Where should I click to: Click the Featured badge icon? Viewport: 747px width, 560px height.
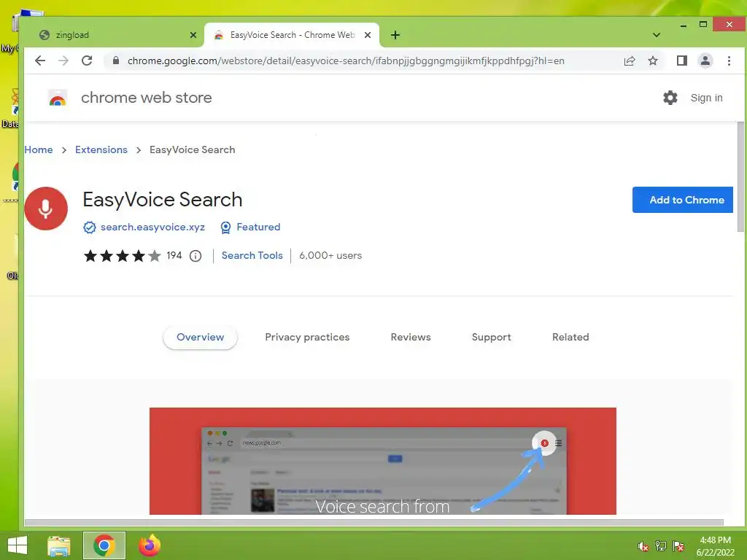click(226, 227)
